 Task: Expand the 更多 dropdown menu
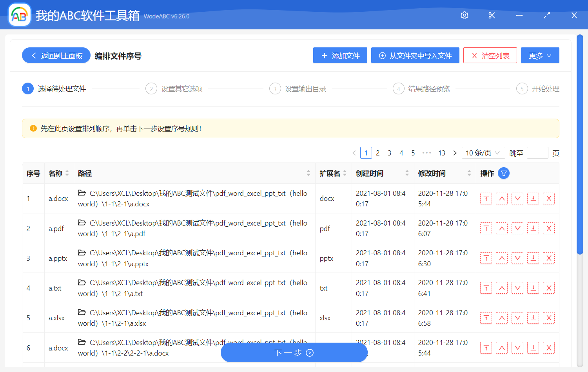click(540, 55)
